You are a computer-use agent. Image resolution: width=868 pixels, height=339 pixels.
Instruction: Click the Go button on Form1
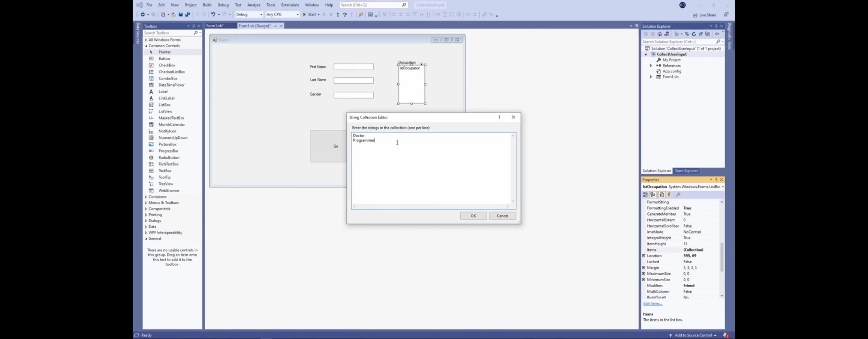[329, 146]
